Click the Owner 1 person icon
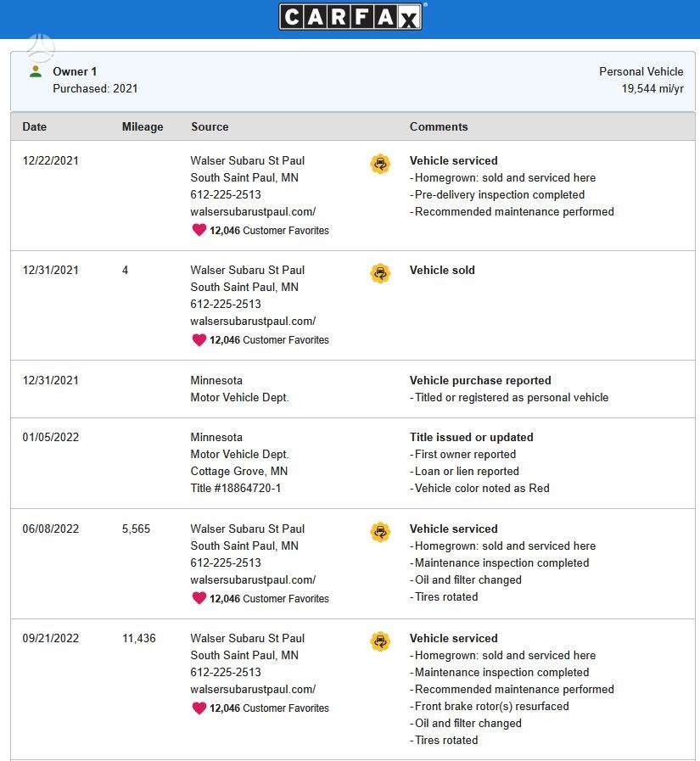Screen dimensions: 700x761 (x=36, y=71)
